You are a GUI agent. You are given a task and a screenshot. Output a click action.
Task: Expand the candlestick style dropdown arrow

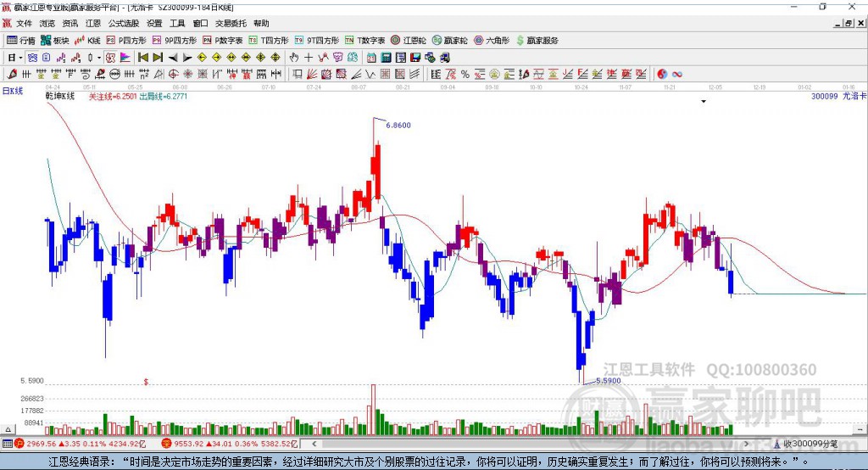coord(99,58)
